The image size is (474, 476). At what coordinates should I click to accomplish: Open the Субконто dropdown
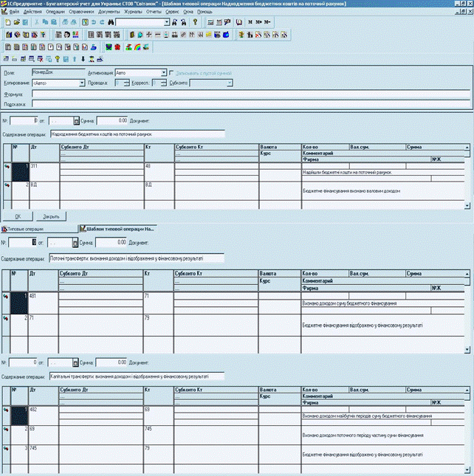pyautogui.click(x=230, y=83)
